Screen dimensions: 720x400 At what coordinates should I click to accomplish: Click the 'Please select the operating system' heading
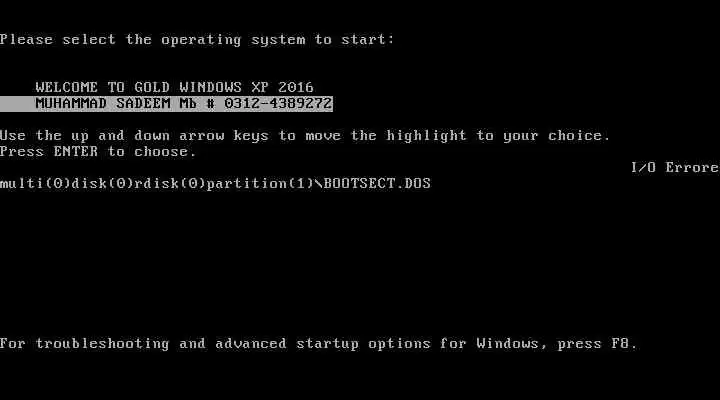tap(197, 40)
